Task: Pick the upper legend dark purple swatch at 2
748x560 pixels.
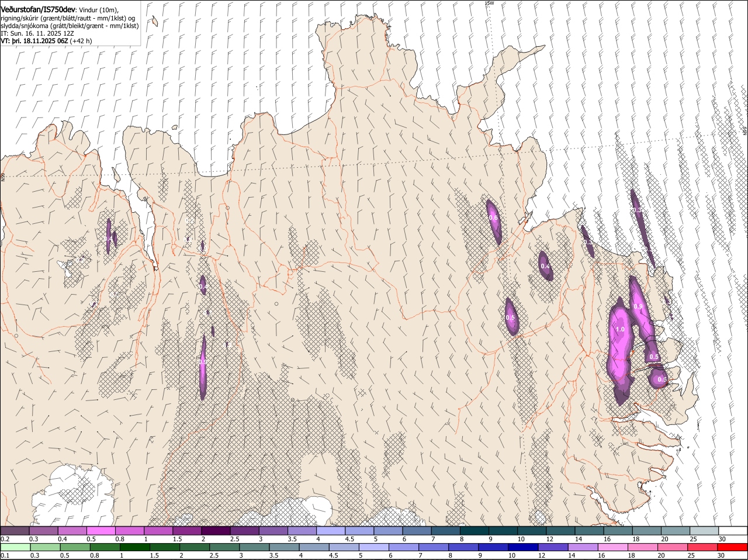Action: pyautogui.click(x=216, y=530)
